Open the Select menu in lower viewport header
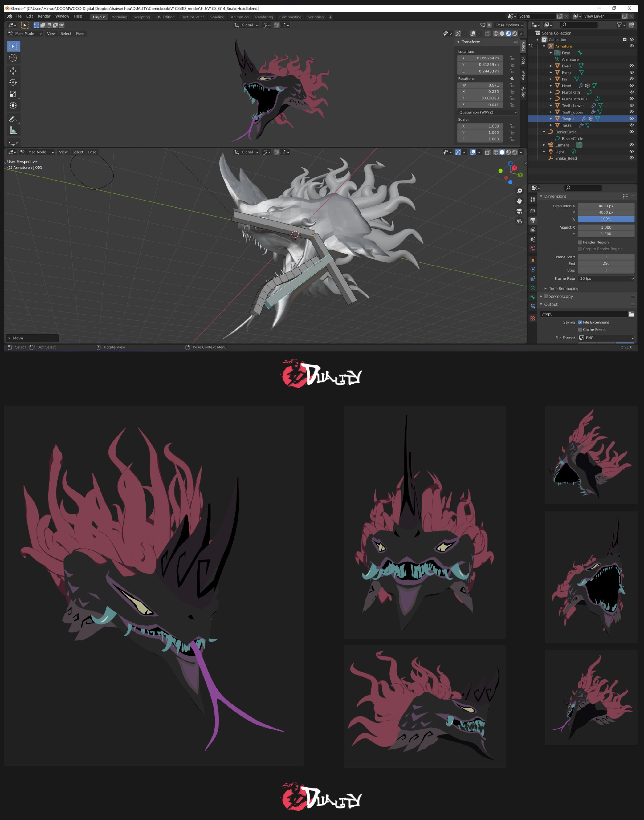 coord(78,152)
